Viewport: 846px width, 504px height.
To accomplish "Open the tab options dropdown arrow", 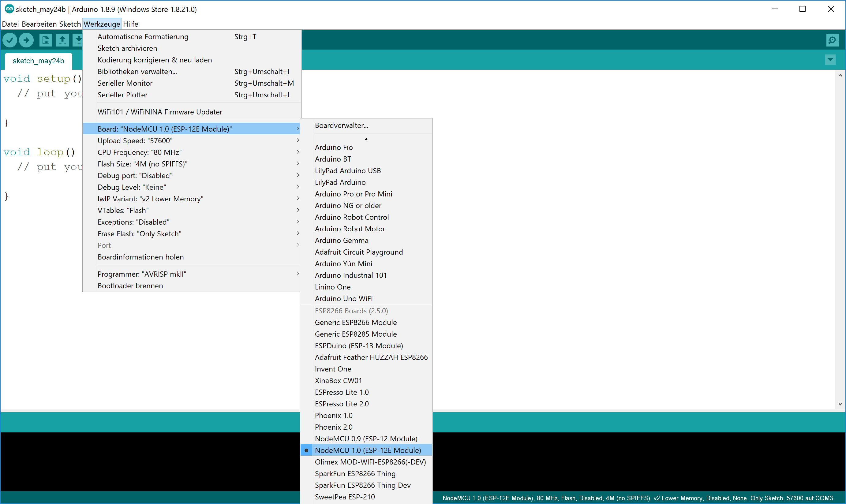I will (x=830, y=60).
